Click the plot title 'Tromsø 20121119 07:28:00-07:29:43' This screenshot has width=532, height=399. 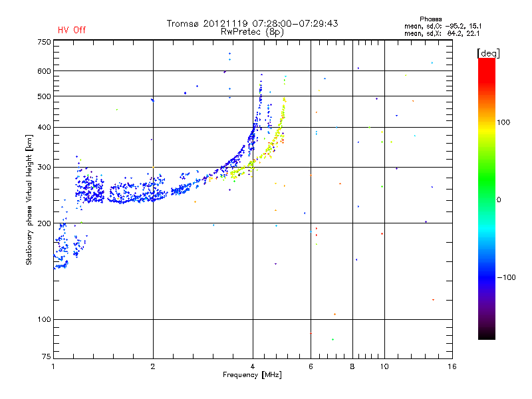click(252, 23)
